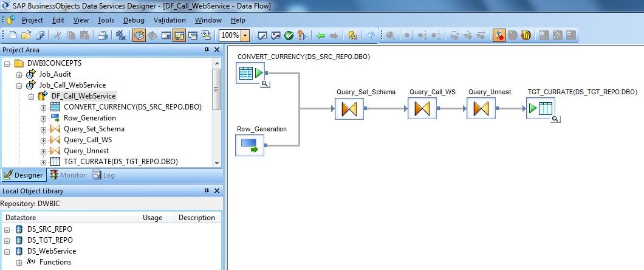
Task: Select the Query_Set_Schema transform on canvas
Action: (x=349, y=108)
